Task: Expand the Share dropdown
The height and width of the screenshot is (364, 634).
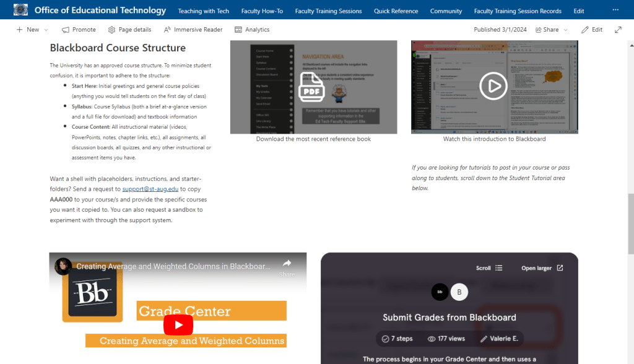Action: pyautogui.click(x=552, y=30)
